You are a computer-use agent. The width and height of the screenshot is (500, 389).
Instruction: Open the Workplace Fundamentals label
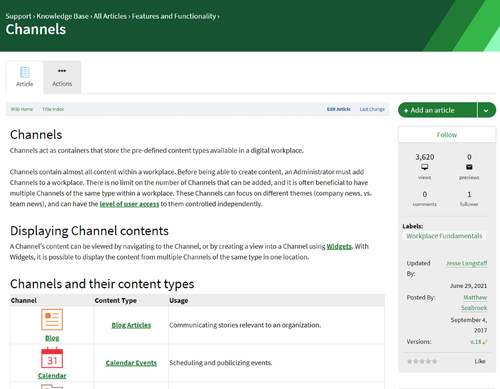pos(444,236)
